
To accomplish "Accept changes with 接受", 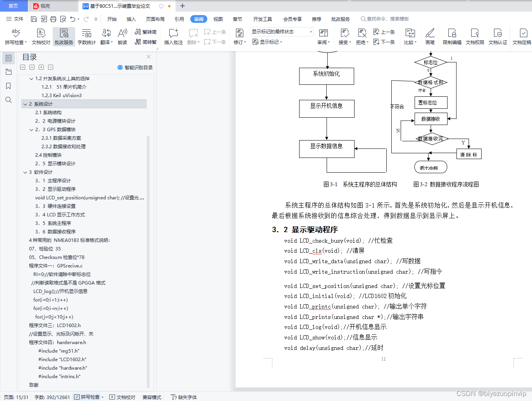I will 344,37.
